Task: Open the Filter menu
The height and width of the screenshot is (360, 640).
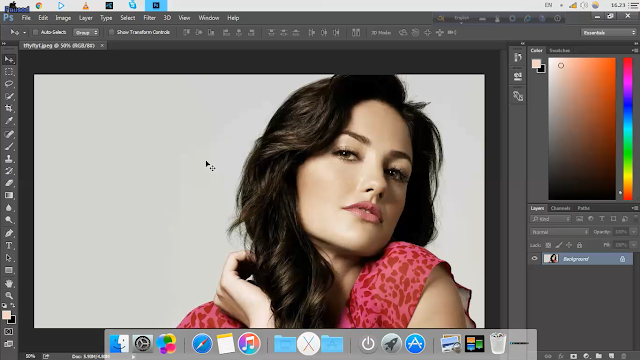Action: [x=149, y=18]
